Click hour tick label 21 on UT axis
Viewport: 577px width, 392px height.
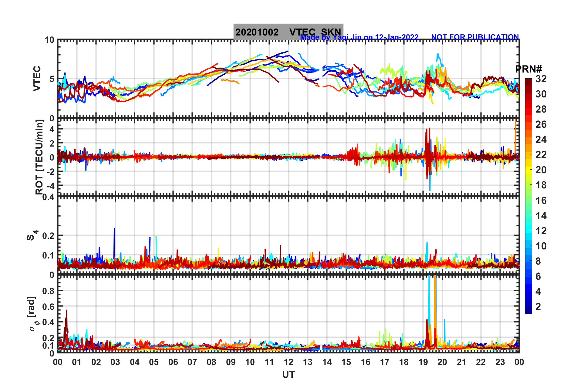point(462,362)
